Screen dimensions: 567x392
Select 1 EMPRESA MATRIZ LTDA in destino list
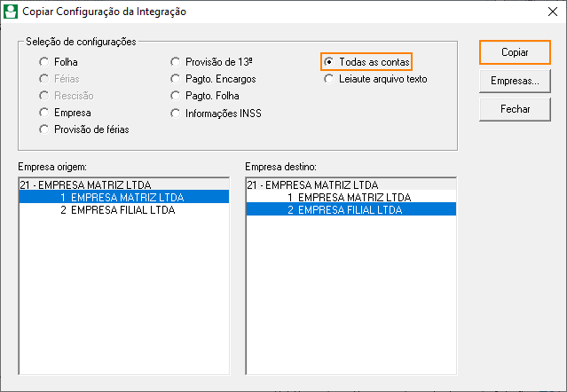[351, 197]
